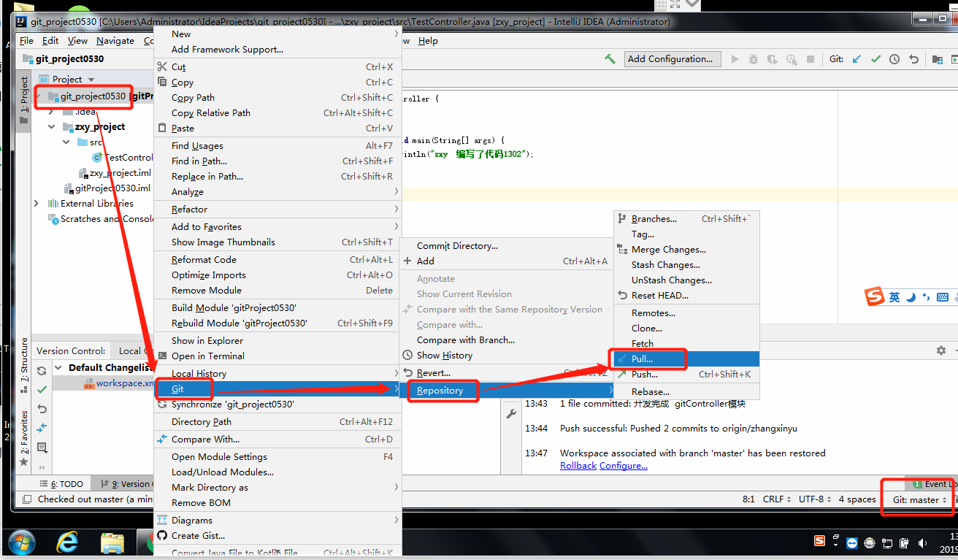Click the TeamViewer tray icon
Screen dimensions: 958x560
852,542
